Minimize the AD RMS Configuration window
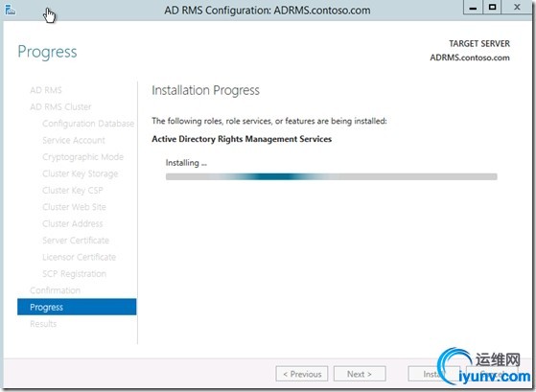Viewport: 536px width, 392px height. 473,8
